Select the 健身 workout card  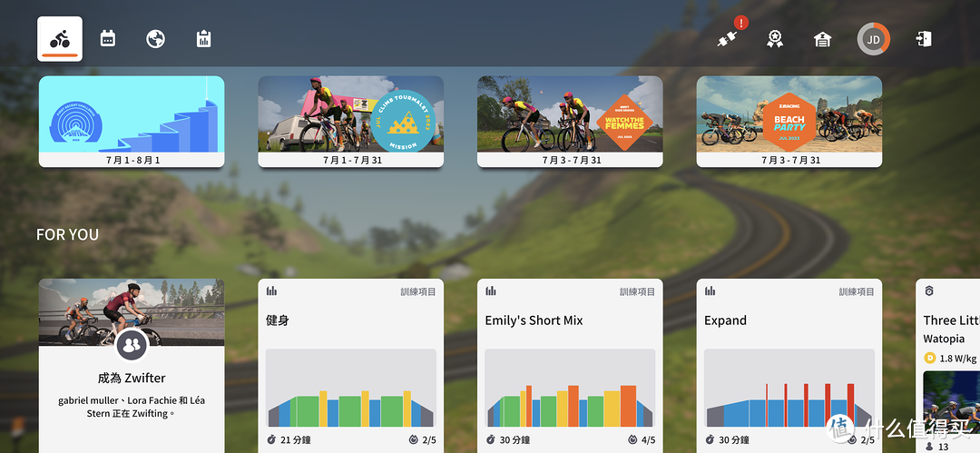350,366
